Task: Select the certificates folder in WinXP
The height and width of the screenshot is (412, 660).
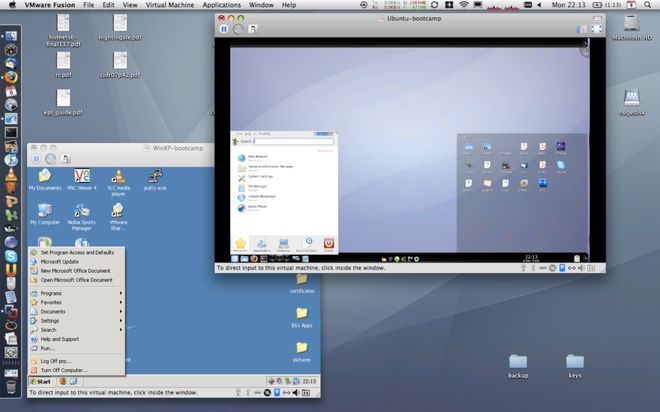Action: (x=302, y=283)
